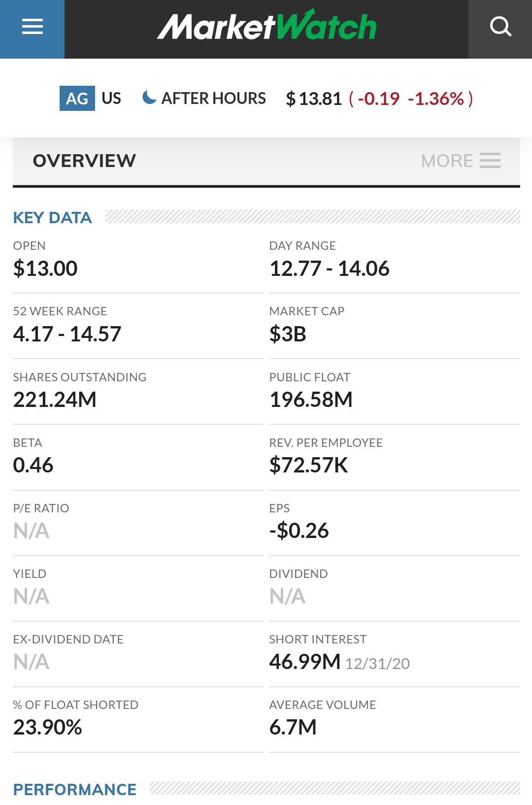The height and width of the screenshot is (805, 532).
Task: Select the Open price value $13.00
Action: pos(45,268)
